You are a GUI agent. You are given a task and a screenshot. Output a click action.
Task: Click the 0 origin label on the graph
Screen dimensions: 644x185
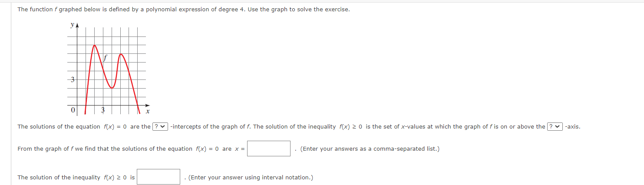click(x=73, y=110)
